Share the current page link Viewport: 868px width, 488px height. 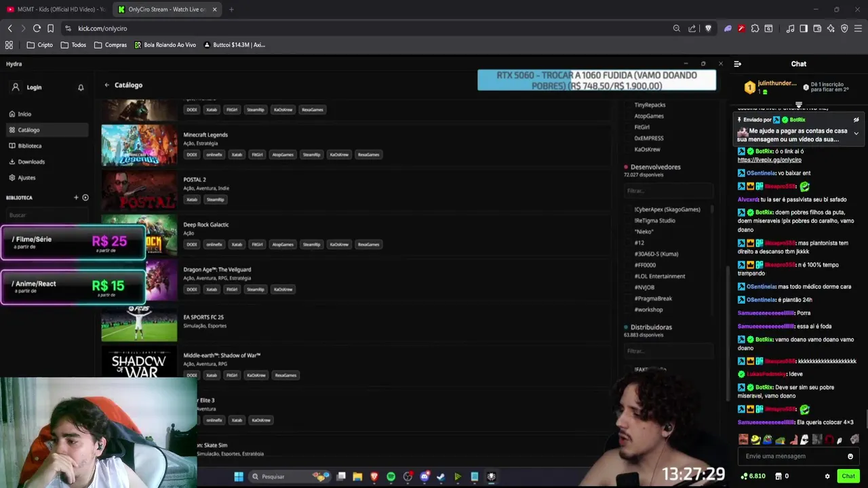(692, 28)
